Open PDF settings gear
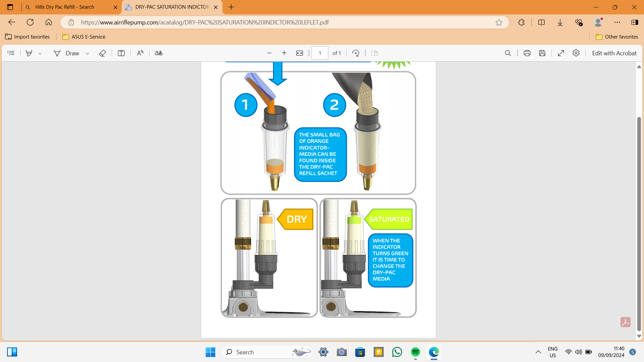Image resolution: width=644 pixels, height=362 pixels. tap(576, 53)
